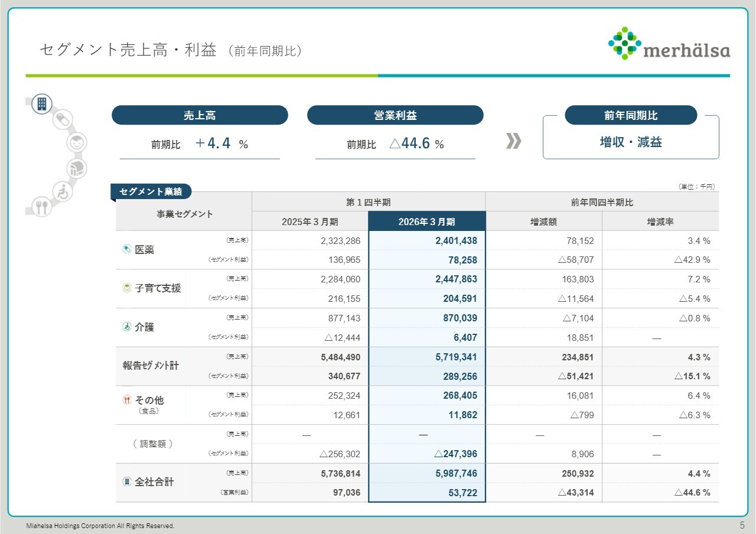
Task: Select the 営業利益 pill header
Action: [x=395, y=115]
